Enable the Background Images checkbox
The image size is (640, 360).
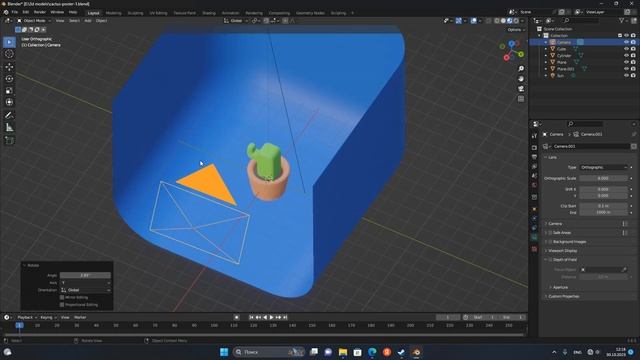coord(550,242)
